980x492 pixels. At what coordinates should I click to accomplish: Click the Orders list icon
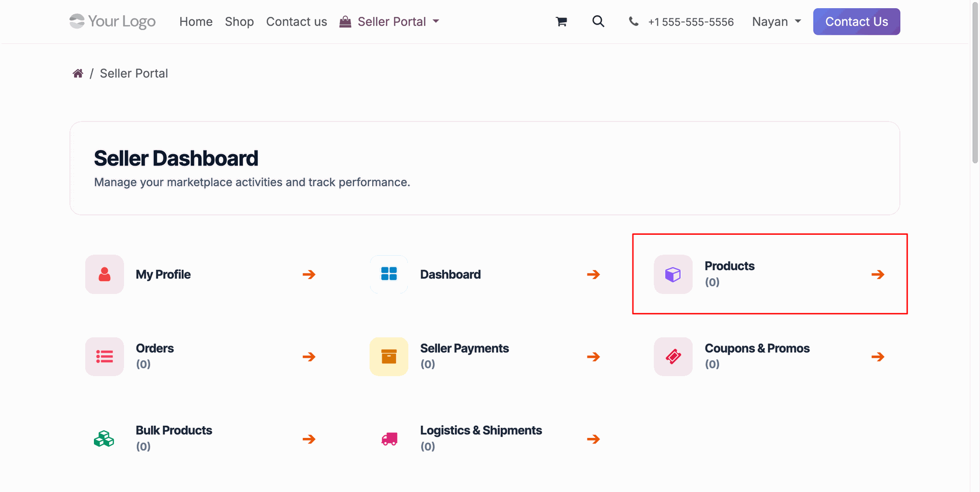[105, 357]
